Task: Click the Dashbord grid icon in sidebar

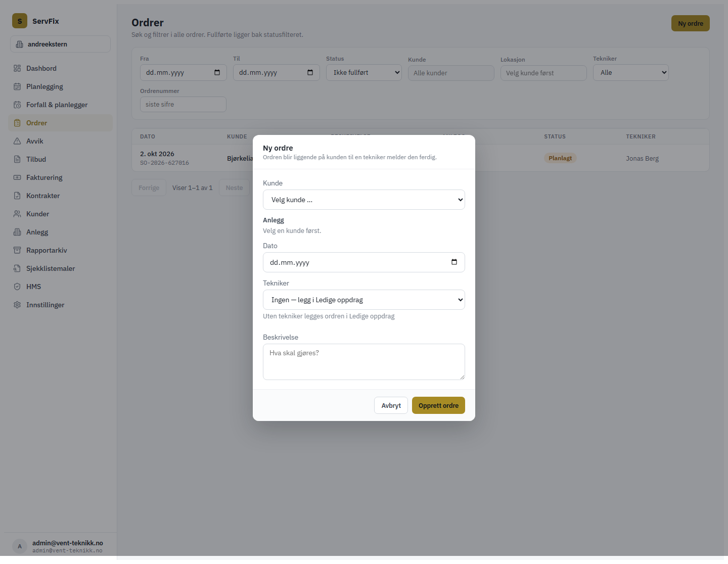Action: (17, 68)
